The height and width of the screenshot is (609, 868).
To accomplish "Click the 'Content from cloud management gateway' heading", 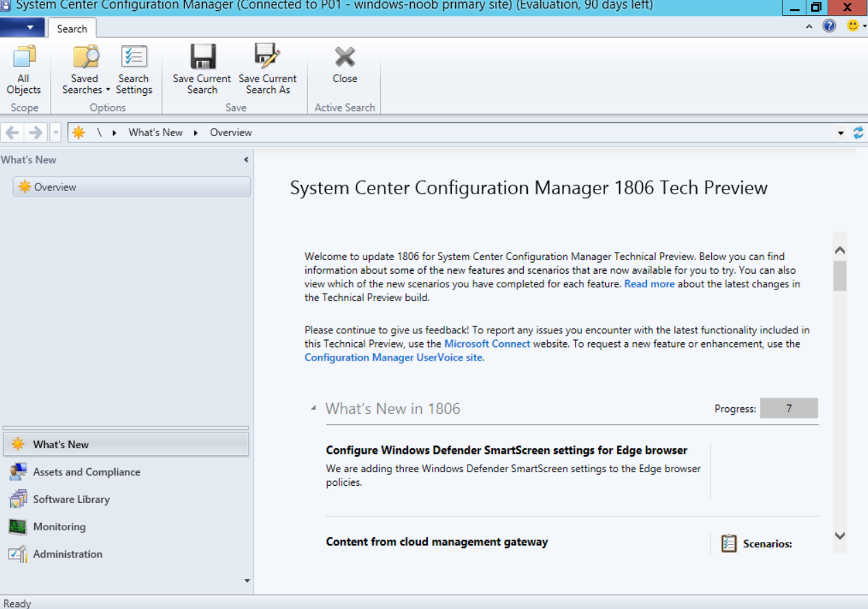I will (x=437, y=542).
